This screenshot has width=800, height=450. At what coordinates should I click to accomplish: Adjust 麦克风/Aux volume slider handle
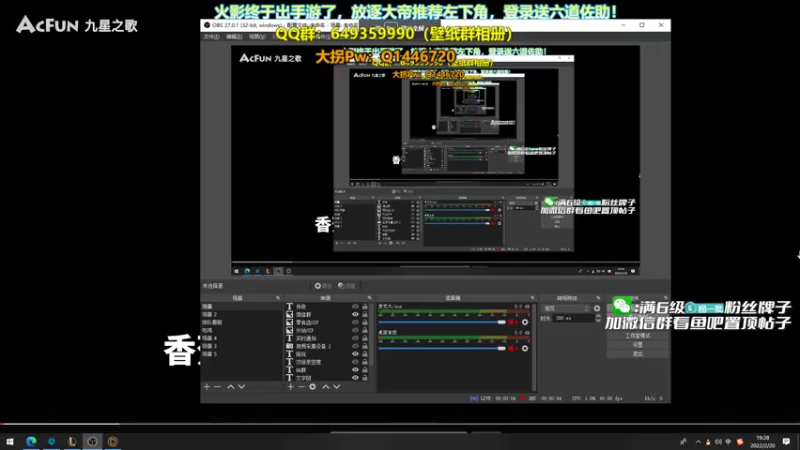pos(502,322)
